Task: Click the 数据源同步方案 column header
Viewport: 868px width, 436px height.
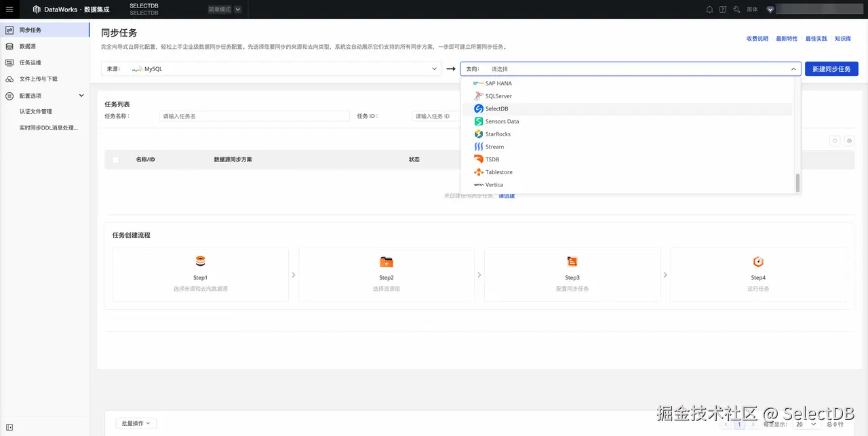Action: click(233, 159)
